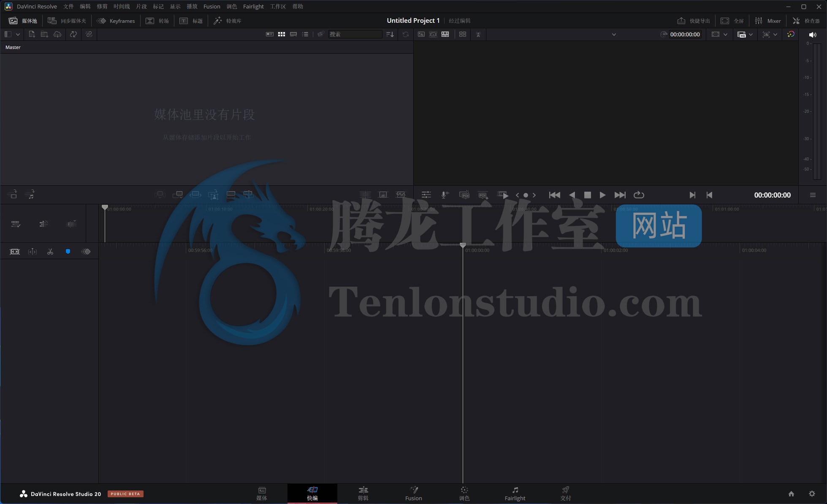Open the Fusion menu in menu bar
827x504 pixels.
[x=212, y=6]
